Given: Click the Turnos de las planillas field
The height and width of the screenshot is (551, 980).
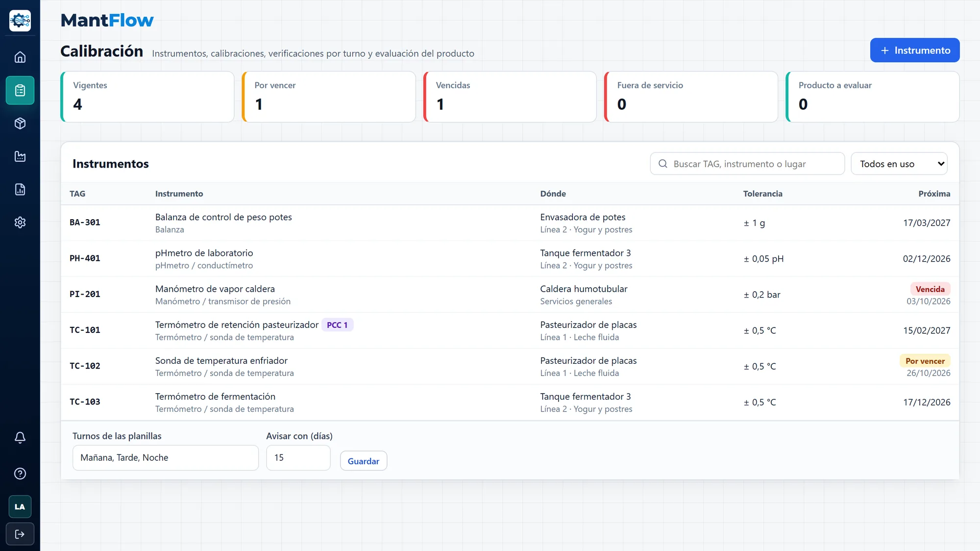Looking at the screenshot, I should point(166,458).
